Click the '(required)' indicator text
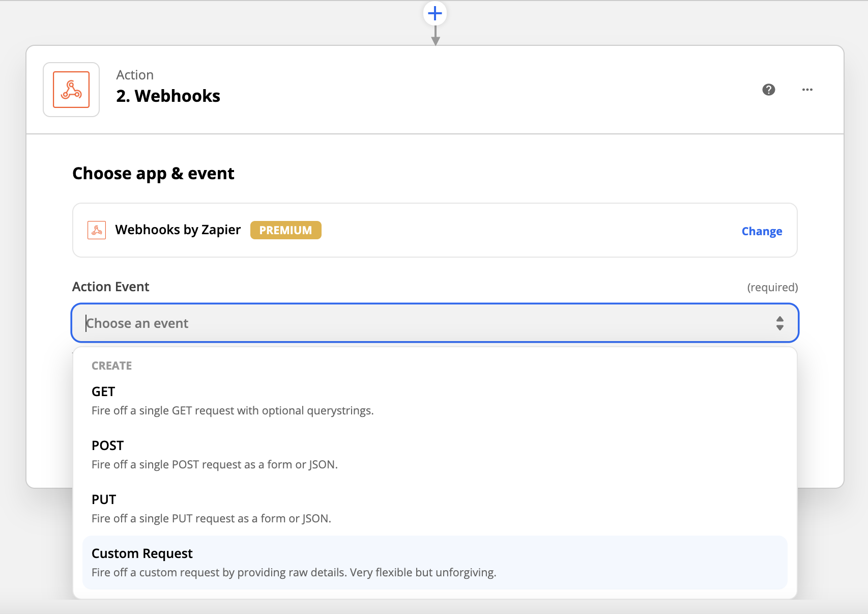The height and width of the screenshot is (614, 868). [772, 287]
